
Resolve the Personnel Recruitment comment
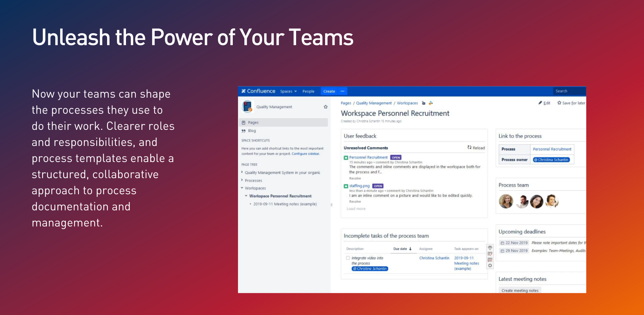[355, 178]
